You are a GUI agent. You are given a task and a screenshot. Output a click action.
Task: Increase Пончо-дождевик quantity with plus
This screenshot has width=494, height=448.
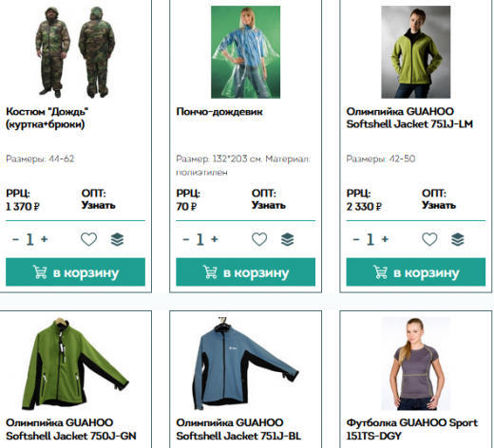[215, 239]
